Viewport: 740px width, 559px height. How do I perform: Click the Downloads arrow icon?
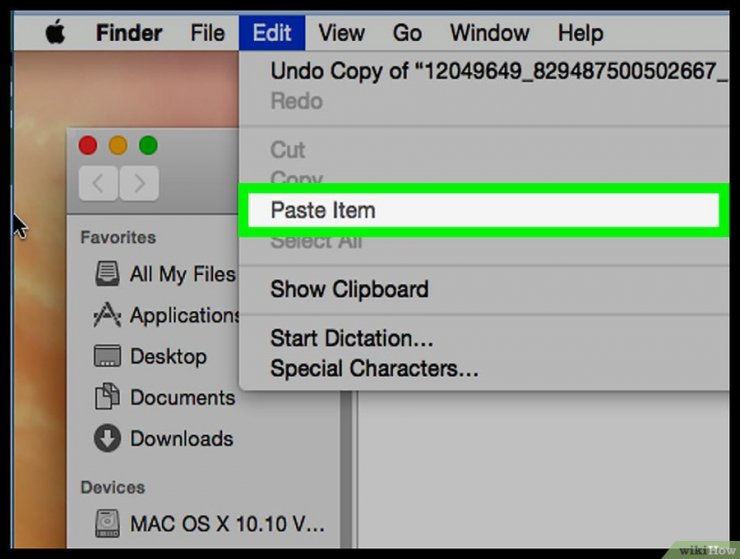107,438
